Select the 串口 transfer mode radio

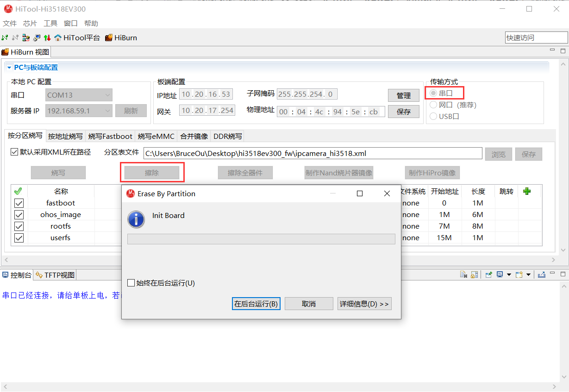pos(433,93)
